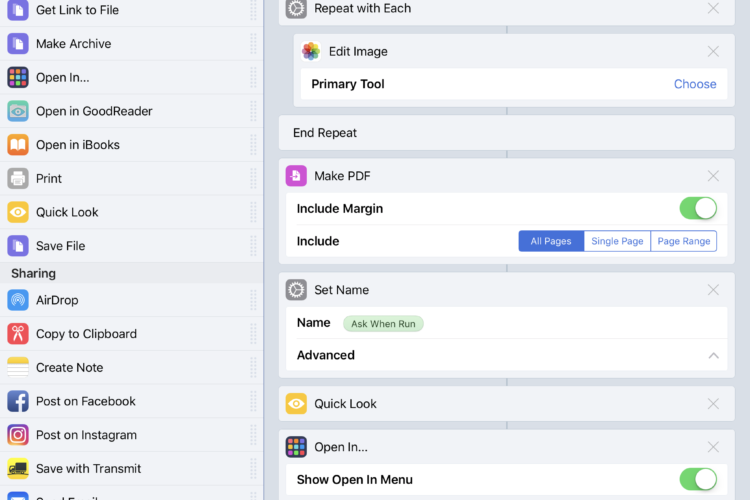Choose the Open in iBooks icon
The width and height of the screenshot is (750, 500).
pos(18,144)
